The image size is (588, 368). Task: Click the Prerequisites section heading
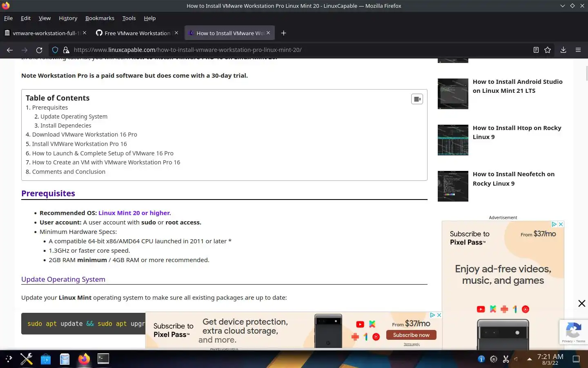pos(48,193)
